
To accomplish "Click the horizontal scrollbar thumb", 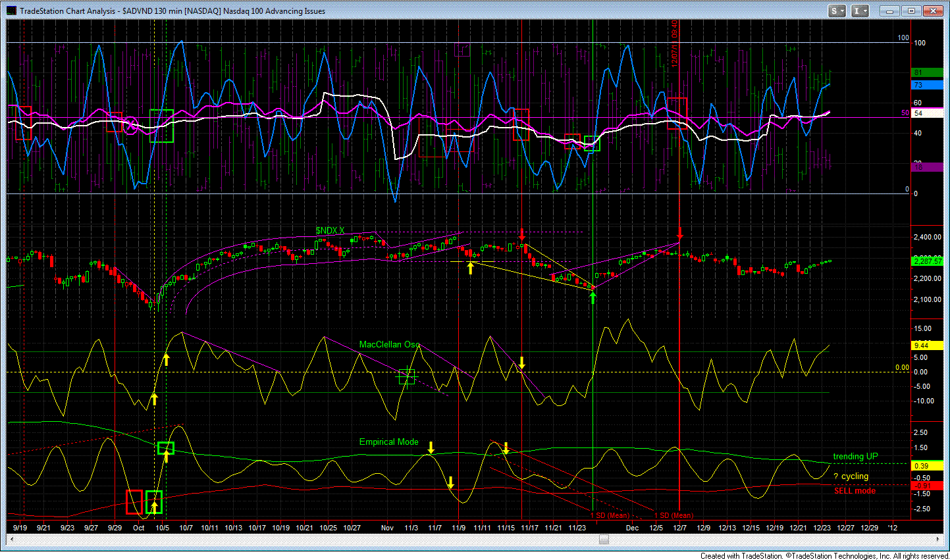I will pyautogui.click(x=604, y=540).
